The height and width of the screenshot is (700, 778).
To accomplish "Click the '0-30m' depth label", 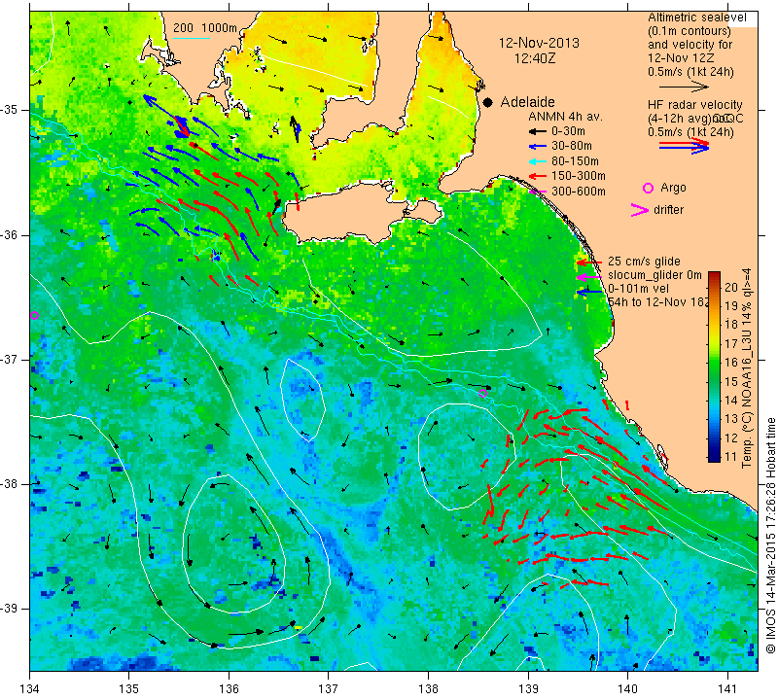I will click(568, 131).
